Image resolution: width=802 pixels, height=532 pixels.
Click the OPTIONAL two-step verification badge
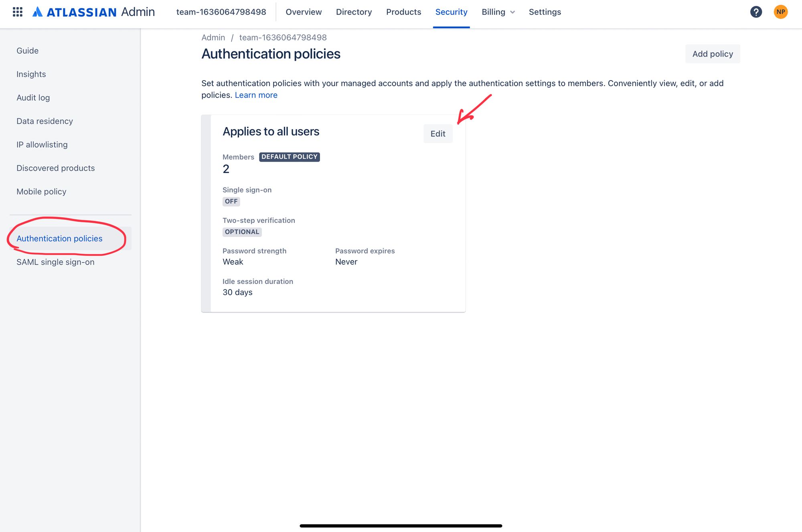click(x=242, y=232)
